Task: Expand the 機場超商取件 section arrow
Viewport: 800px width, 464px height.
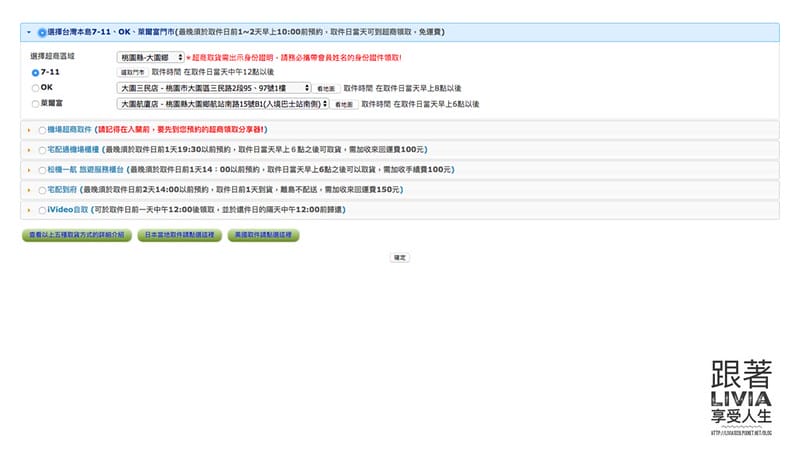Action: click(29, 130)
